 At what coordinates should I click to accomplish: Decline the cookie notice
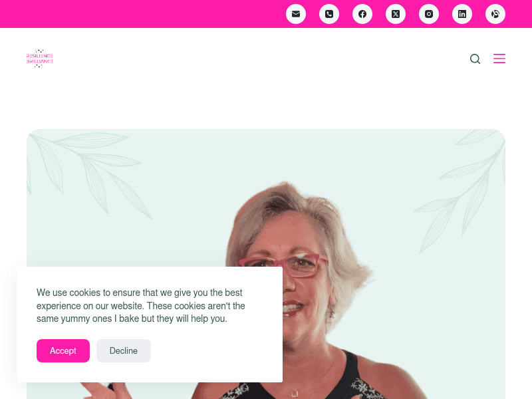[x=124, y=350]
